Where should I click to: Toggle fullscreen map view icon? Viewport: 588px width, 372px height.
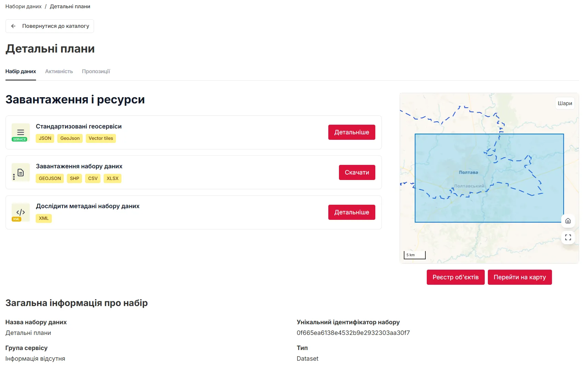[568, 237]
